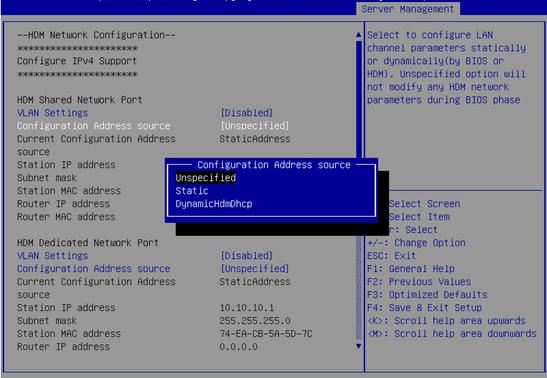Click the HDM Dedicated Network Port heading

[x=88, y=243]
